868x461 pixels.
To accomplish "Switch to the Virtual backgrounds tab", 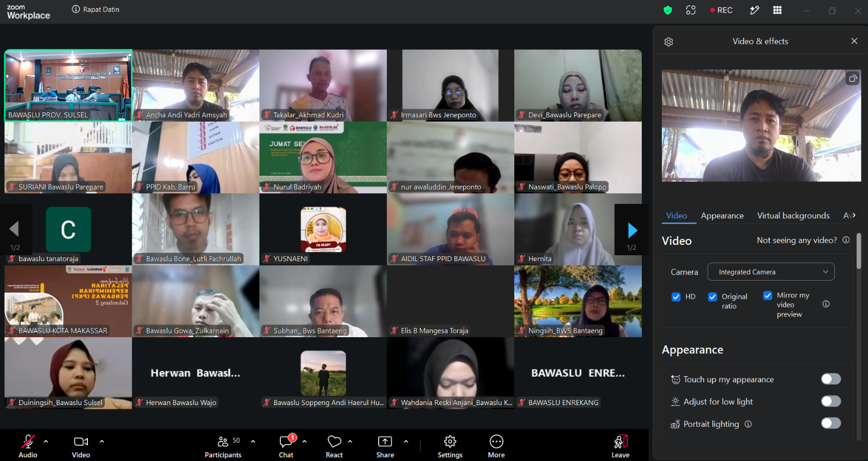I will click(793, 216).
